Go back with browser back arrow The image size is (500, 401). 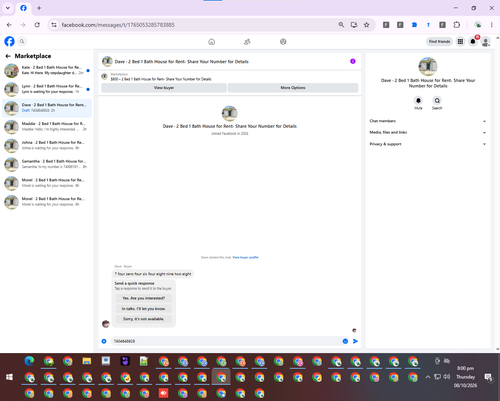pos(9,25)
